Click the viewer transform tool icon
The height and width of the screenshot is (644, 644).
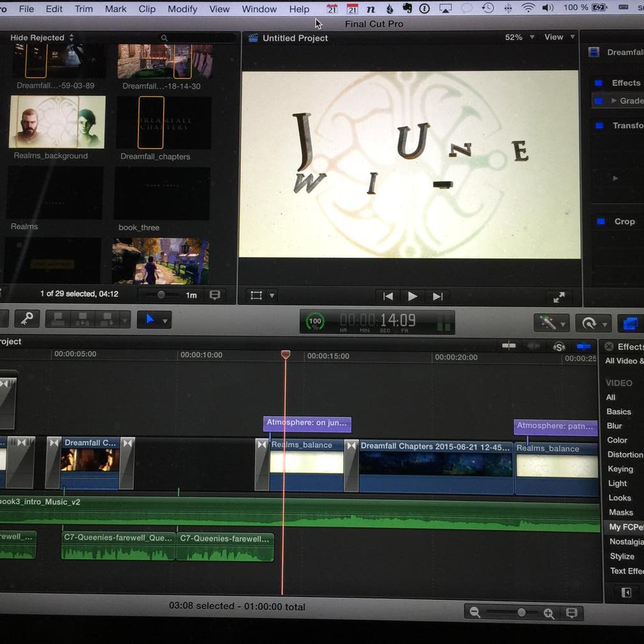point(256,295)
